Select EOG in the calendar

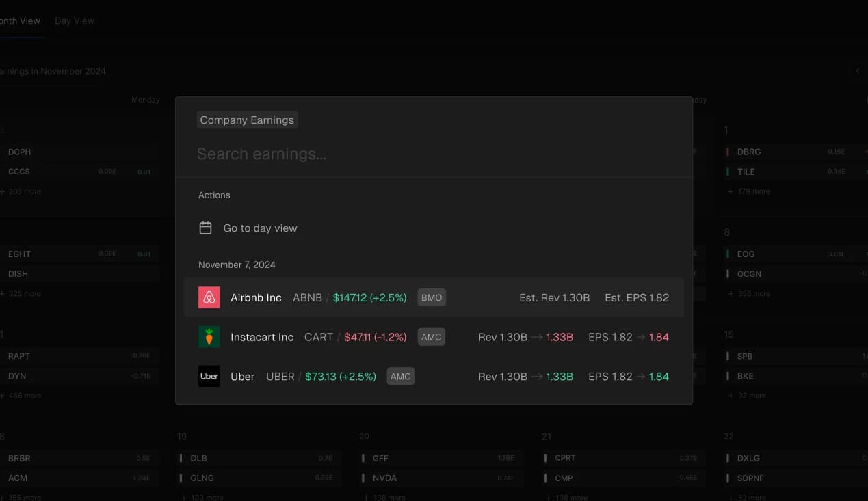pyautogui.click(x=795, y=254)
